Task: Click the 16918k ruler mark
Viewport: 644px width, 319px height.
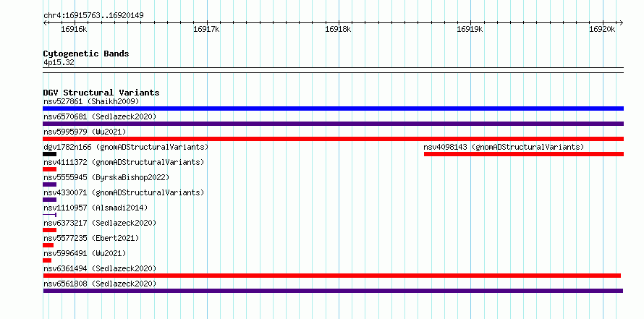Action: click(x=338, y=29)
